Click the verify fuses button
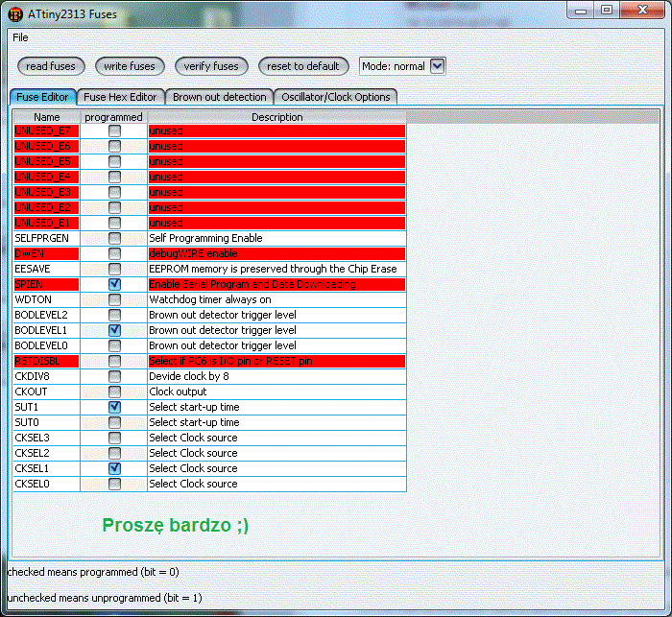This screenshot has height=617, width=672. pos(211,66)
